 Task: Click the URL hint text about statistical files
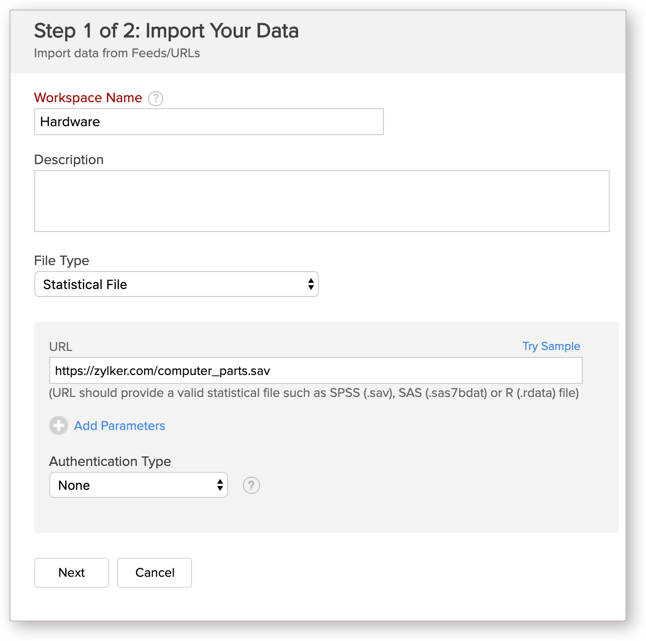[x=314, y=393]
